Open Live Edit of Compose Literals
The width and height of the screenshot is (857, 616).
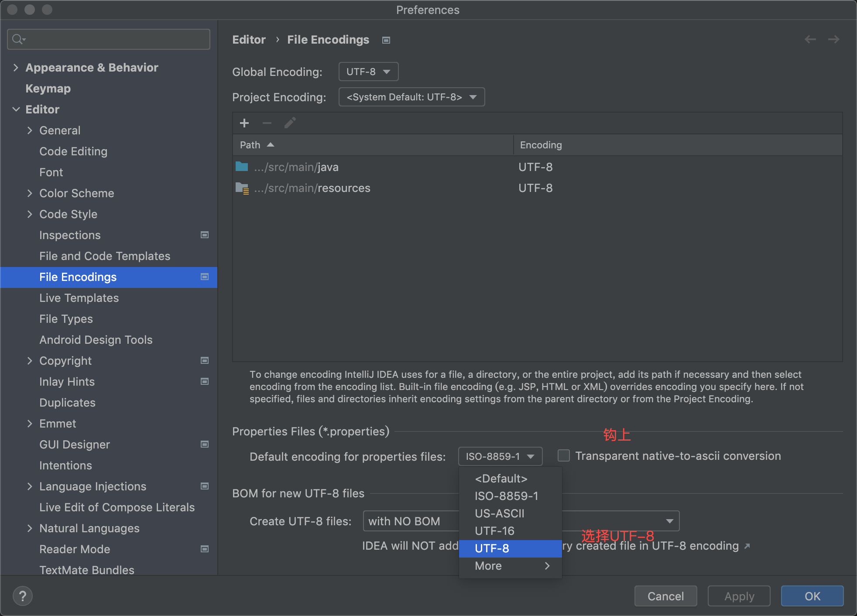click(x=117, y=507)
